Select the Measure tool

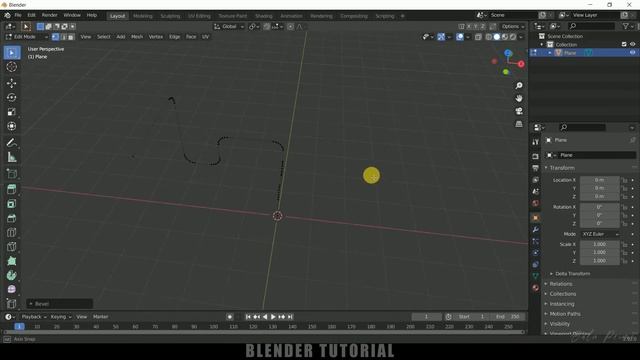coord(12,157)
